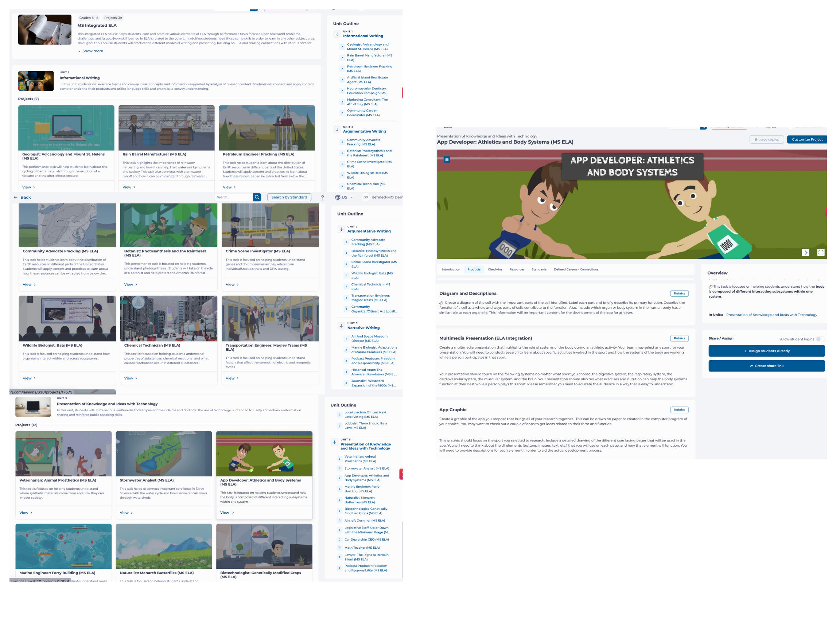Expand Stormwater Analyst (MS ELA) outline item

(339, 468)
